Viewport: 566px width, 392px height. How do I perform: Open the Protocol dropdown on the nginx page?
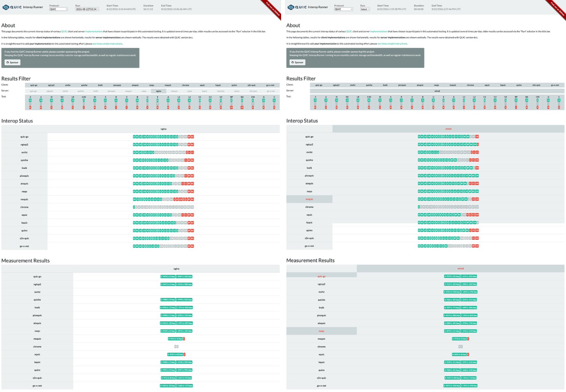pos(59,9)
